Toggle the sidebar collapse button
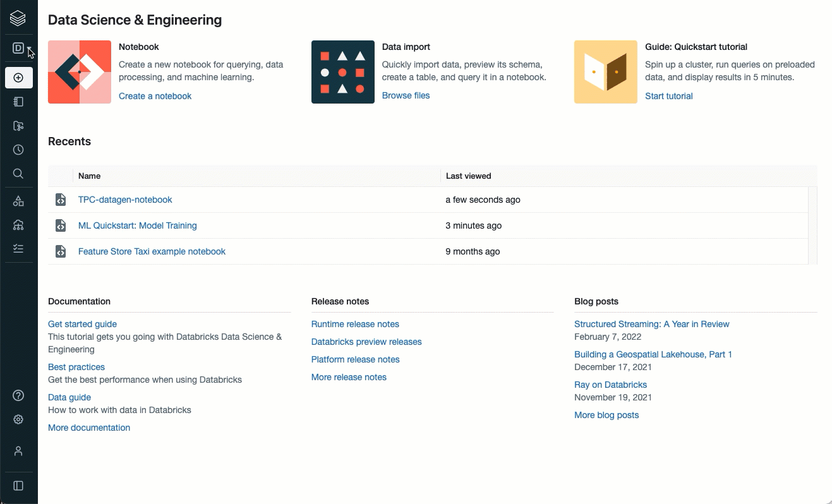Image resolution: width=832 pixels, height=504 pixels. click(18, 486)
